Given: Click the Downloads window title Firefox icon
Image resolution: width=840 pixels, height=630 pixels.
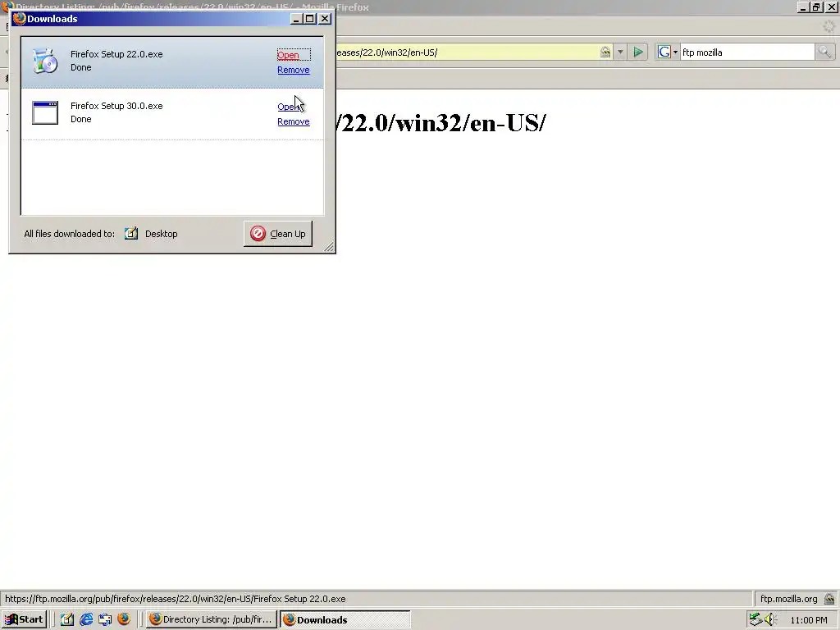Looking at the screenshot, I should point(20,18).
